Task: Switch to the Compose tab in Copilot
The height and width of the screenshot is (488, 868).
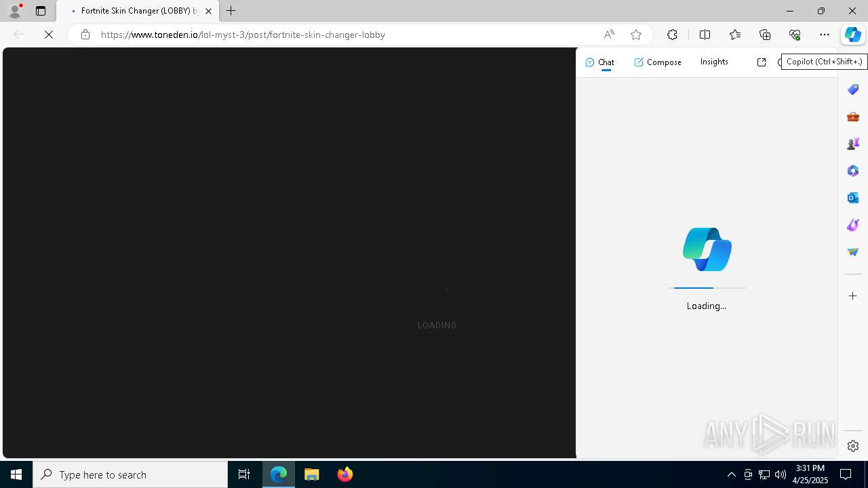Action: (x=658, y=62)
